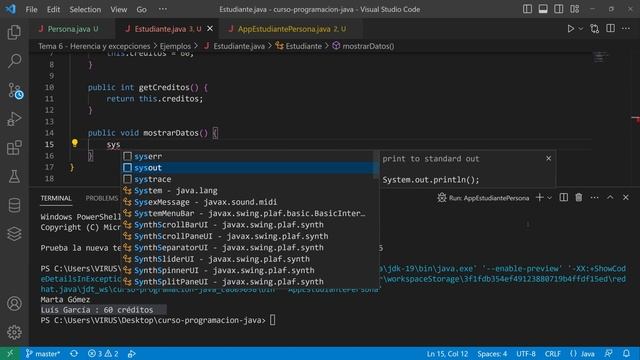The height and width of the screenshot is (360, 640).
Task: Open errors and warnings count
Action: pos(103,353)
